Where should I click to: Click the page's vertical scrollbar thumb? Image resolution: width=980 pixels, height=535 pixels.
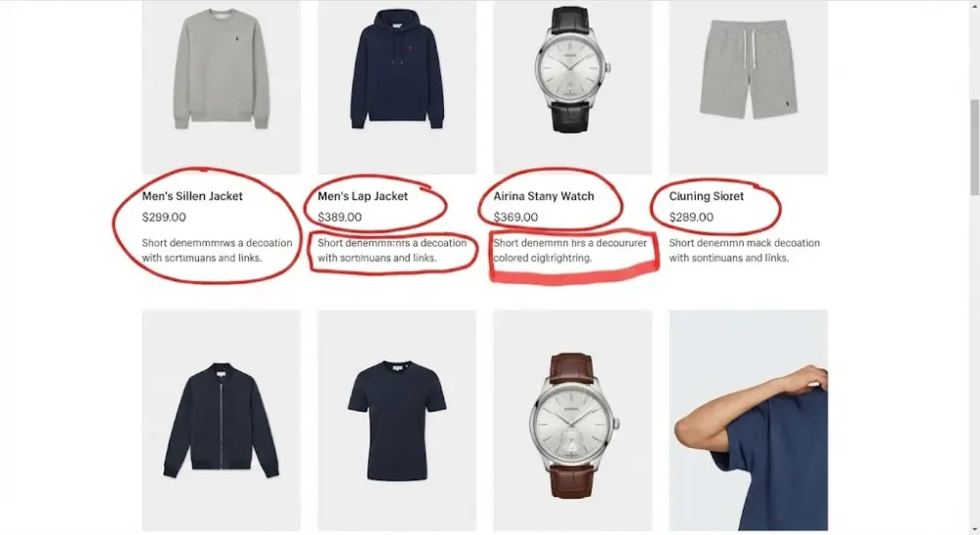pos(974,148)
